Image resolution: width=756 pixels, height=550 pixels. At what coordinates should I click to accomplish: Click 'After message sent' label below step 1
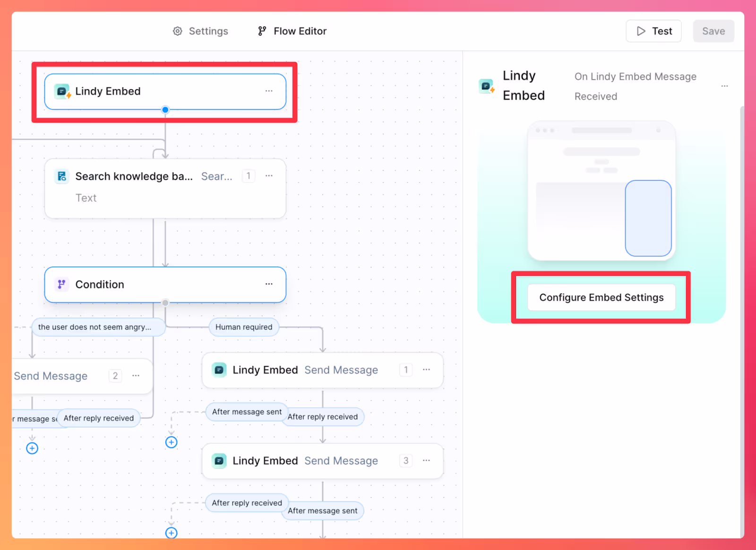click(x=246, y=412)
